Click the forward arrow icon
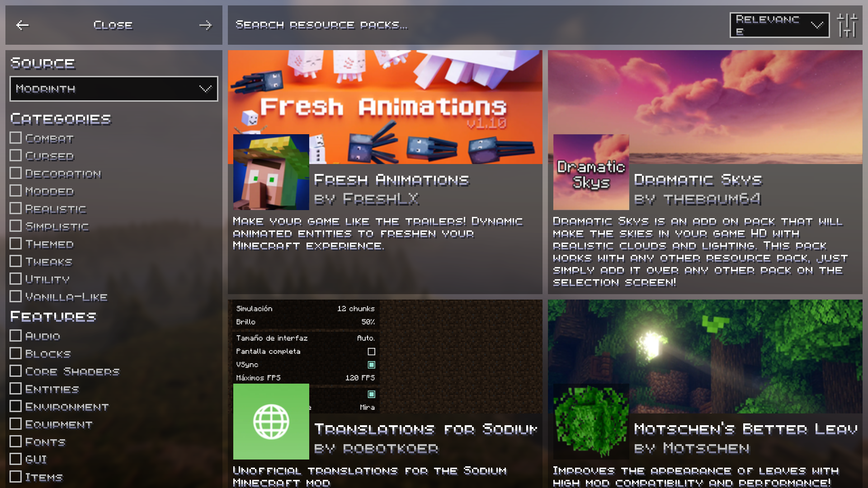The height and width of the screenshot is (488, 868). click(x=206, y=25)
